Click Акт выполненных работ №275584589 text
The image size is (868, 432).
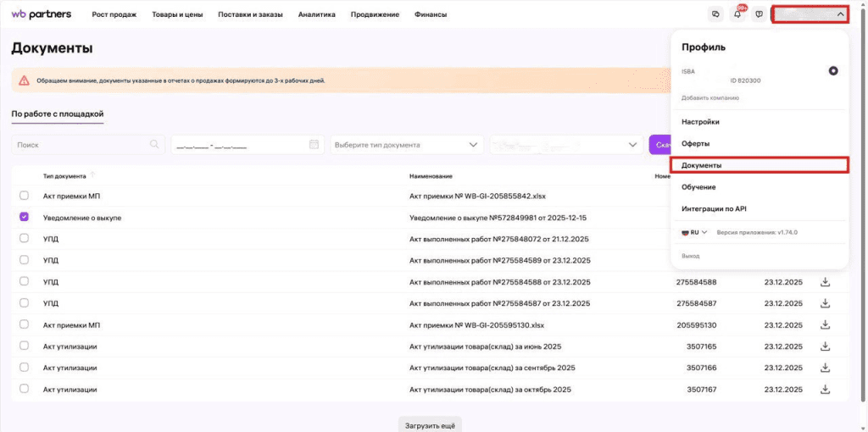point(500,261)
